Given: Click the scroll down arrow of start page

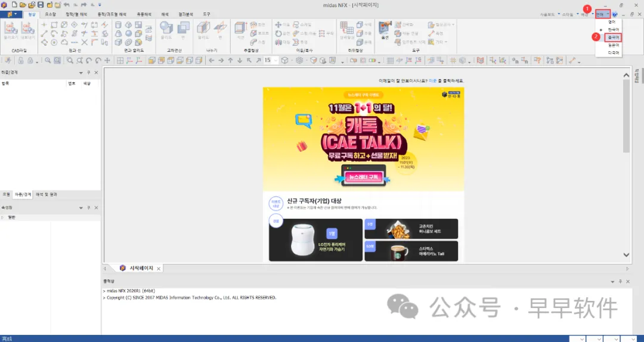Looking at the screenshot, I should (626, 255).
